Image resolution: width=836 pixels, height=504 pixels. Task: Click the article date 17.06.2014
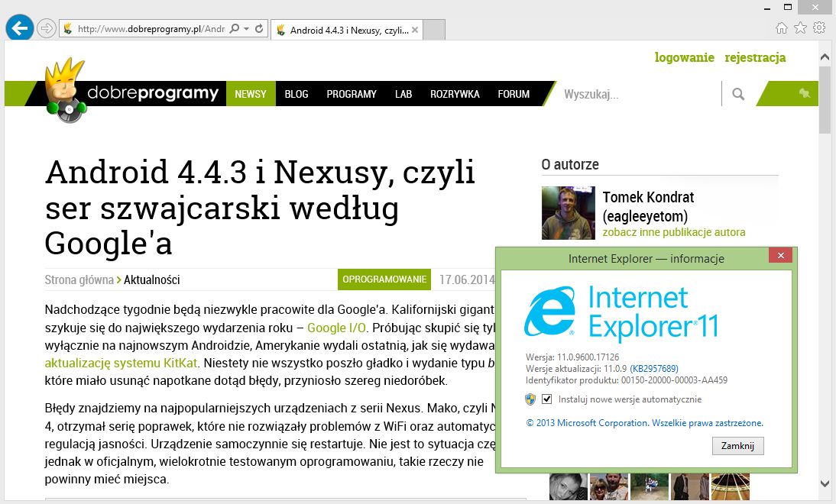467,279
